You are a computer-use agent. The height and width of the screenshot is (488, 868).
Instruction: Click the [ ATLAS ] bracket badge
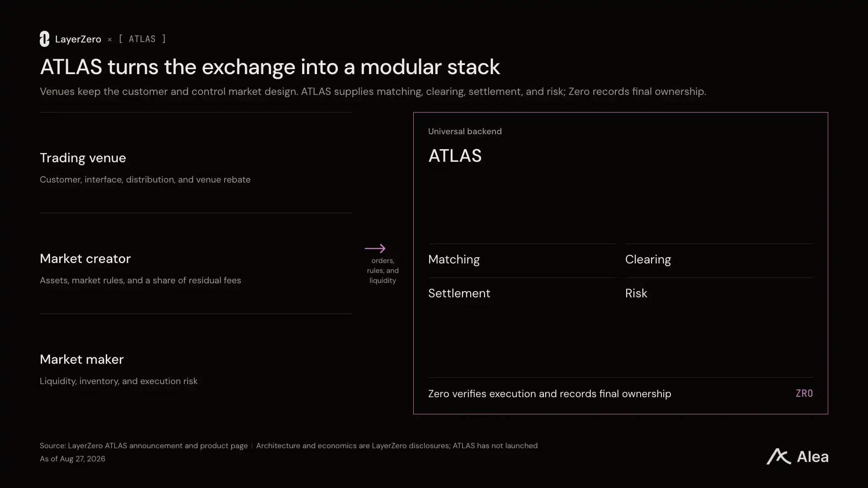point(142,39)
